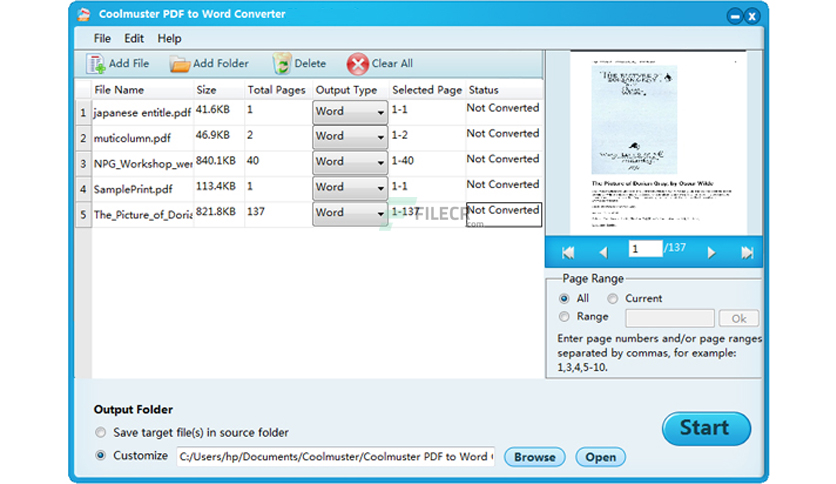Select the All page range option

pyautogui.click(x=564, y=299)
